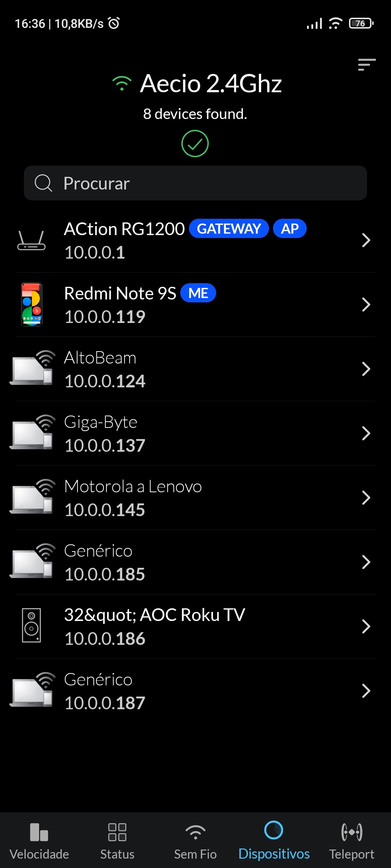Open the Teleport tab
Viewport: 391px width, 868px height.
click(352, 841)
